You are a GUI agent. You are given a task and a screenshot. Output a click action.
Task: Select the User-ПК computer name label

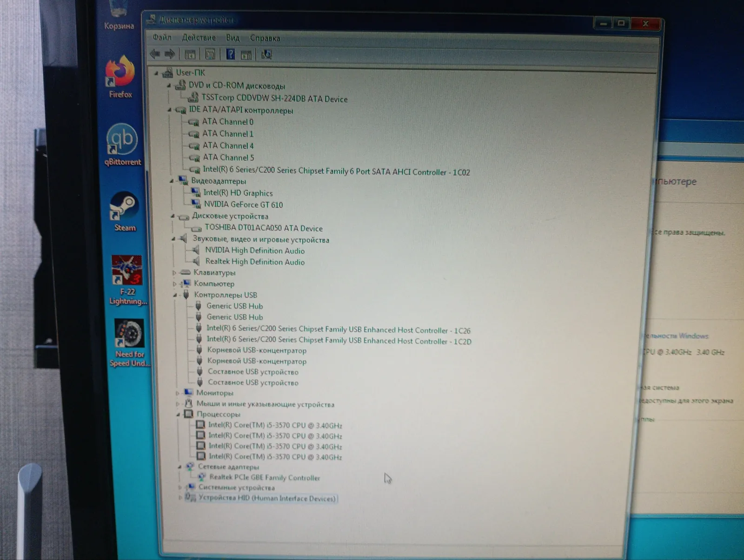190,72
